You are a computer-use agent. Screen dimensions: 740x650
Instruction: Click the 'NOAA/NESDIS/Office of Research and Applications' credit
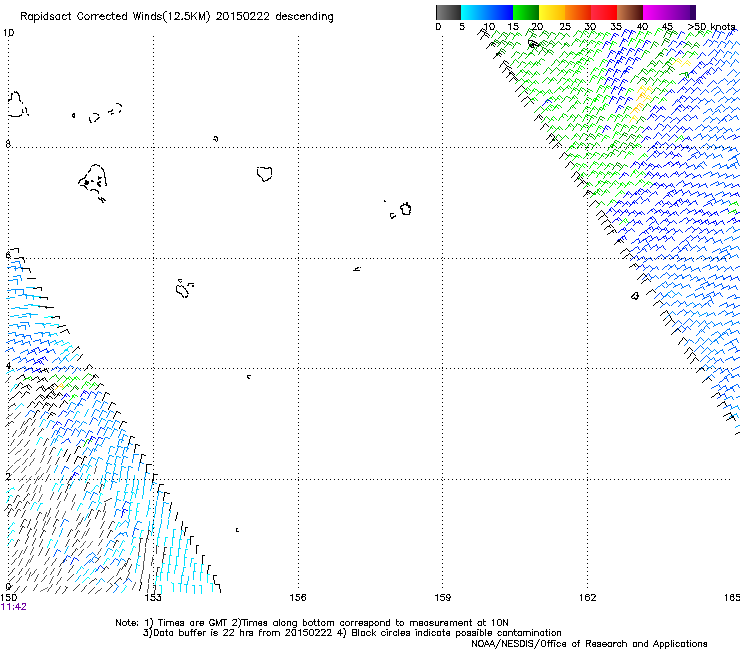[x=589, y=644]
